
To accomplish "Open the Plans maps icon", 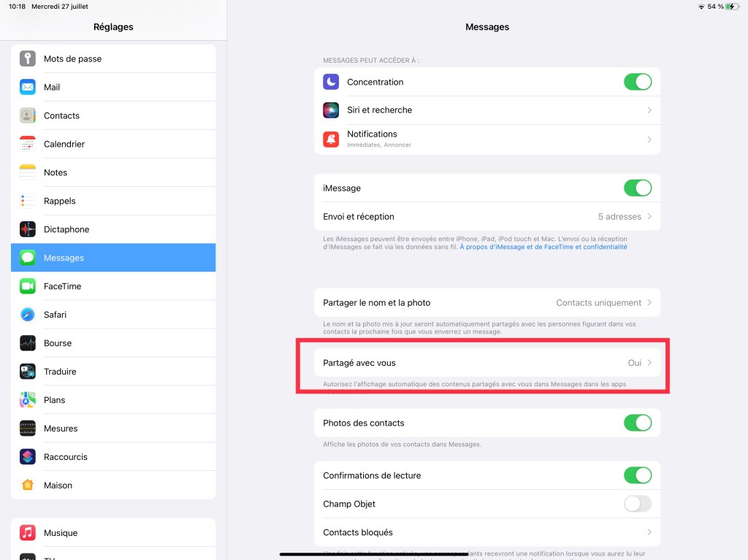I will pyautogui.click(x=28, y=400).
